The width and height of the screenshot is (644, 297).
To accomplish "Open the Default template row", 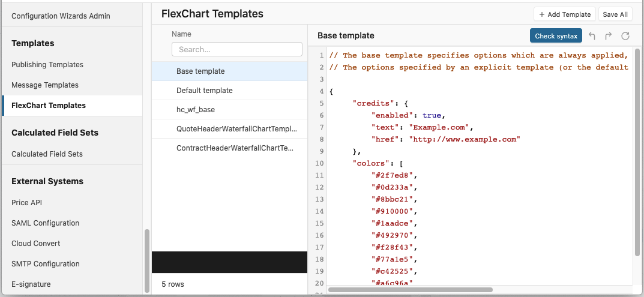I will click(x=230, y=91).
